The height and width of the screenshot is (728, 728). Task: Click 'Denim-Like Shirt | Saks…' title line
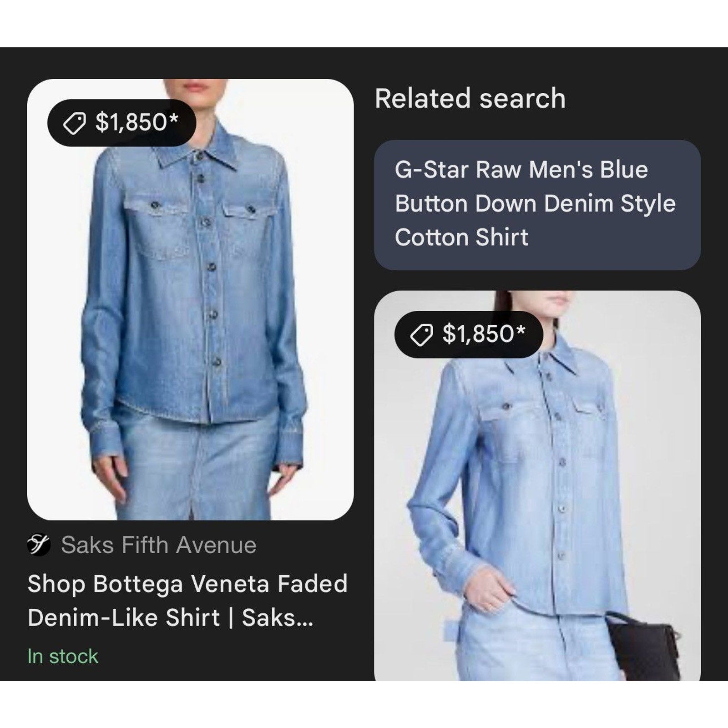point(171,617)
